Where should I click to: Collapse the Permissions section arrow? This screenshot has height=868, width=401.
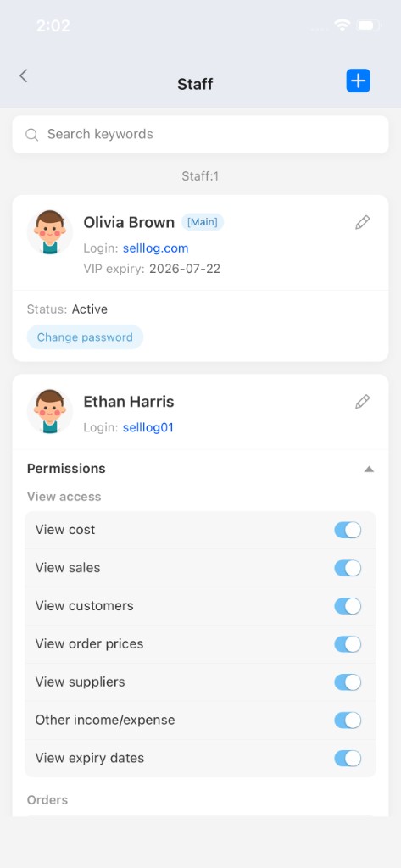[369, 469]
